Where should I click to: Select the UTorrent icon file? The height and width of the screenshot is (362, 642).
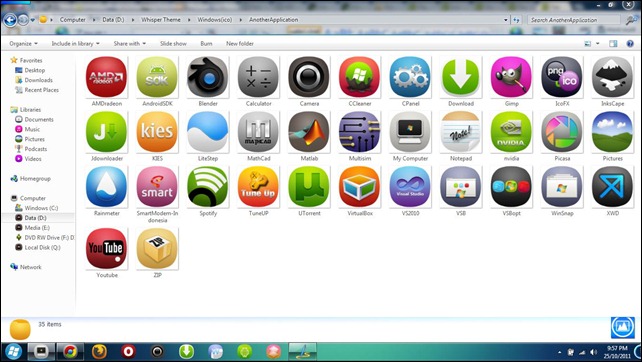click(309, 187)
